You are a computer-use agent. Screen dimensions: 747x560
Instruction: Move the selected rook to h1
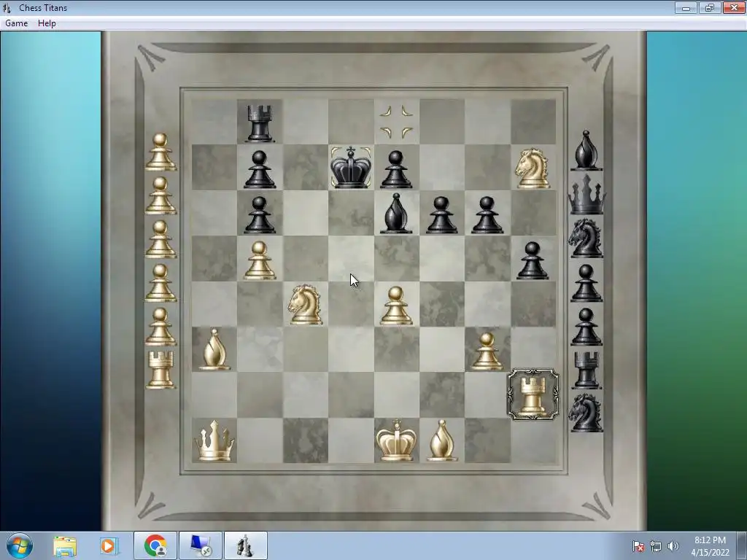tap(533, 440)
